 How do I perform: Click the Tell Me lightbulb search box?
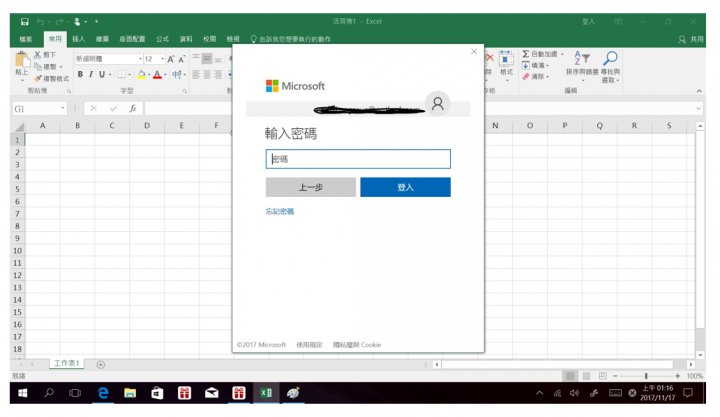pyautogui.click(x=290, y=39)
